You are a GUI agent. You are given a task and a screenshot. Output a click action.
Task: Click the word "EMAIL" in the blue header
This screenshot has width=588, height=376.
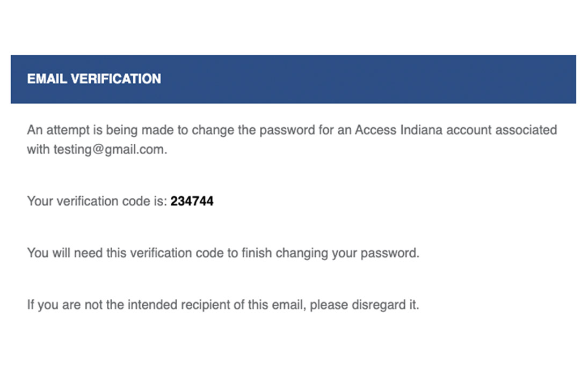[x=47, y=79]
